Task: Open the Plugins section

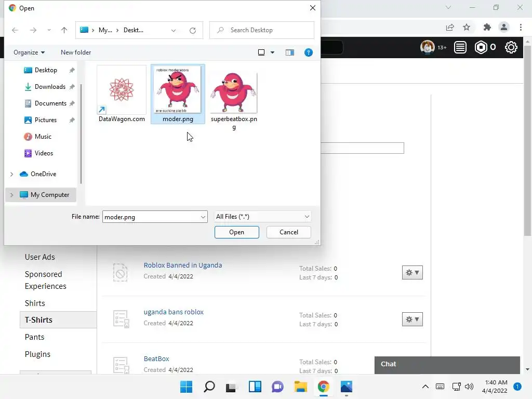Action: pos(37,354)
